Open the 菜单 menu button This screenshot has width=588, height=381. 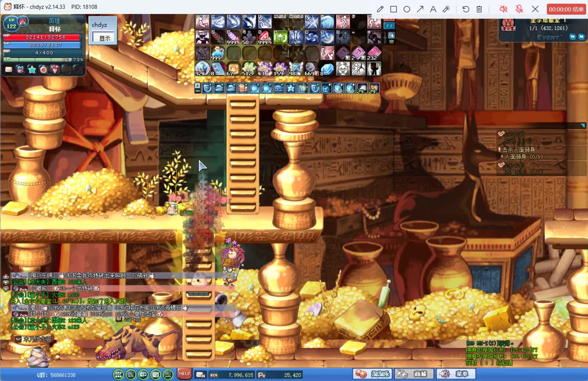(455, 374)
